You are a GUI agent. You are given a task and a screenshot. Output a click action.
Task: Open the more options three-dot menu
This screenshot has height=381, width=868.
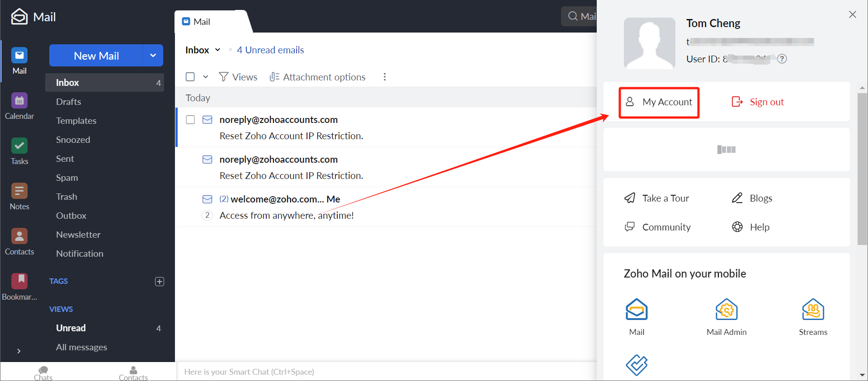pos(385,77)
